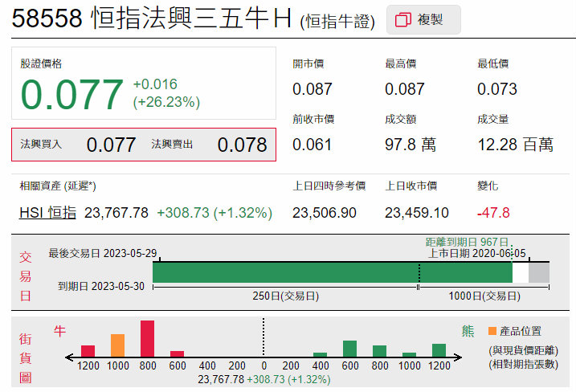
Task: Click the 距離到期日 967日 marker label
Action: (467, 242)
